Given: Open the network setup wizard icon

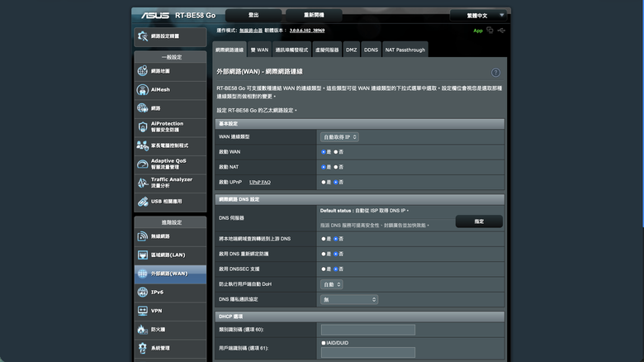Looking at the screenshot, I should [143, 36].
